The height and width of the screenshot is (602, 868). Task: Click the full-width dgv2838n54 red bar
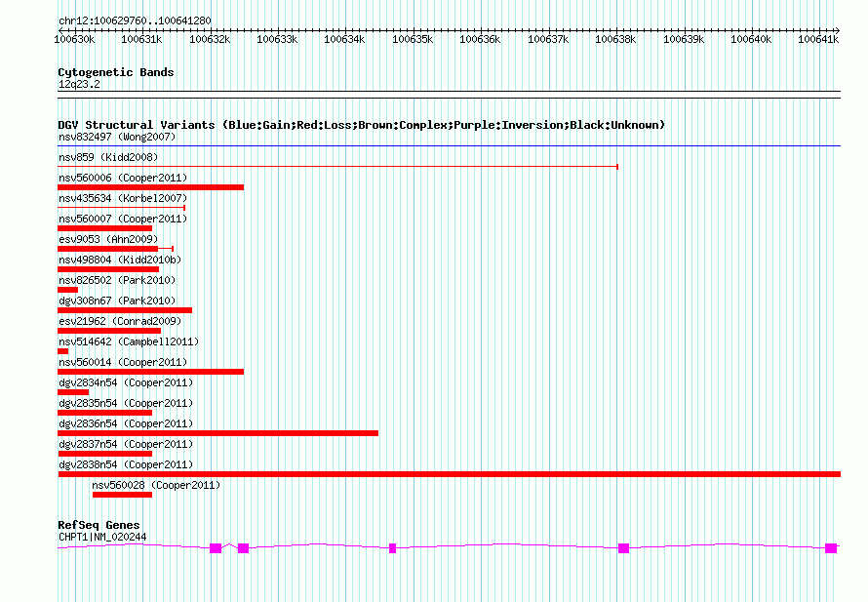click(x=449, y=474)
